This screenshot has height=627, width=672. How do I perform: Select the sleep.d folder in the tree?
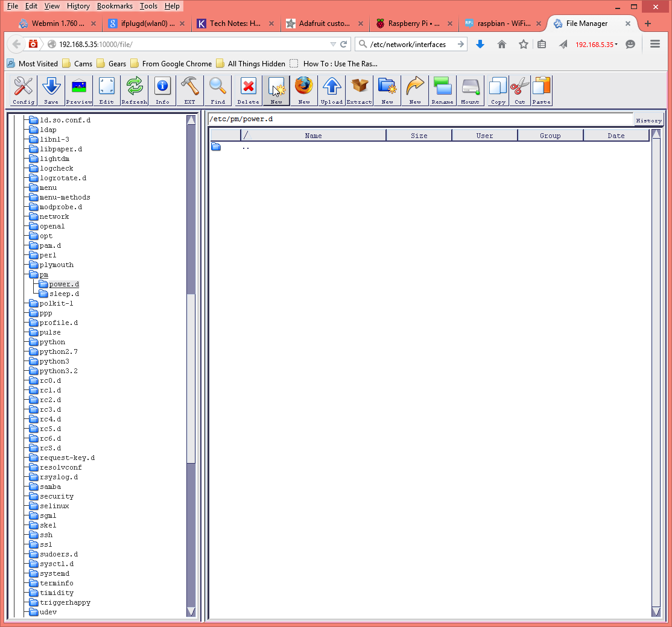(x=62, y=294)
